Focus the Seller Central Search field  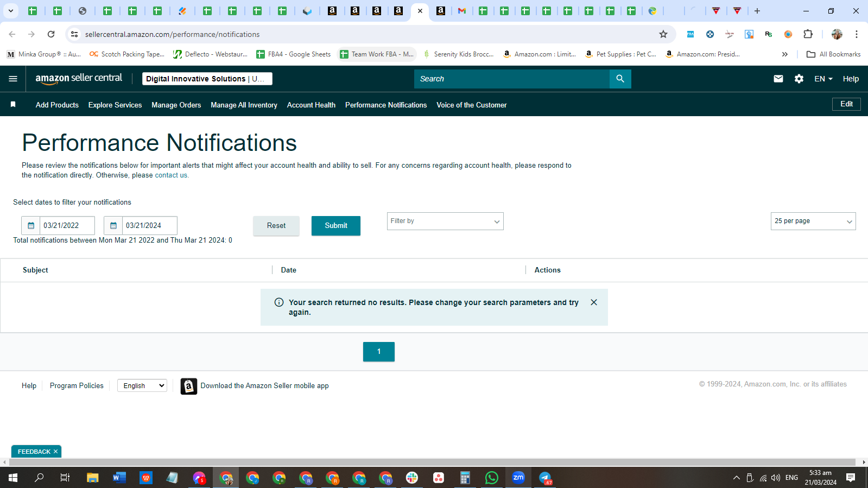tap(512, 79)
